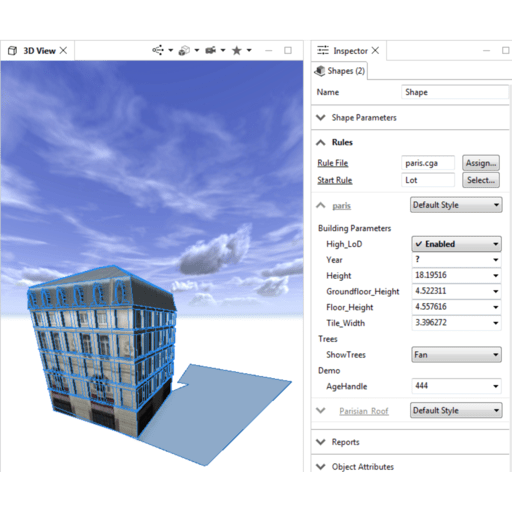The width and height of the screenshot is (512, 512).
Task: Open the paris rule link
Action: click(341, 206)
